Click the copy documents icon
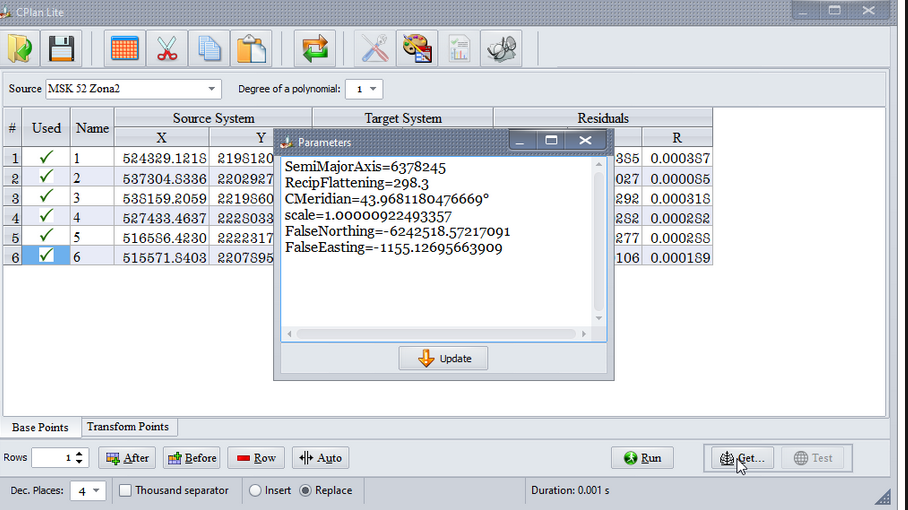Viewport: 908px width, 510px height. point(209,48)
